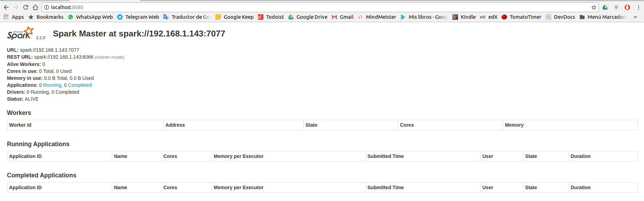Click the 'Alive Workers: 0' line
644x201 pixels.
click(x=26, y=64)
